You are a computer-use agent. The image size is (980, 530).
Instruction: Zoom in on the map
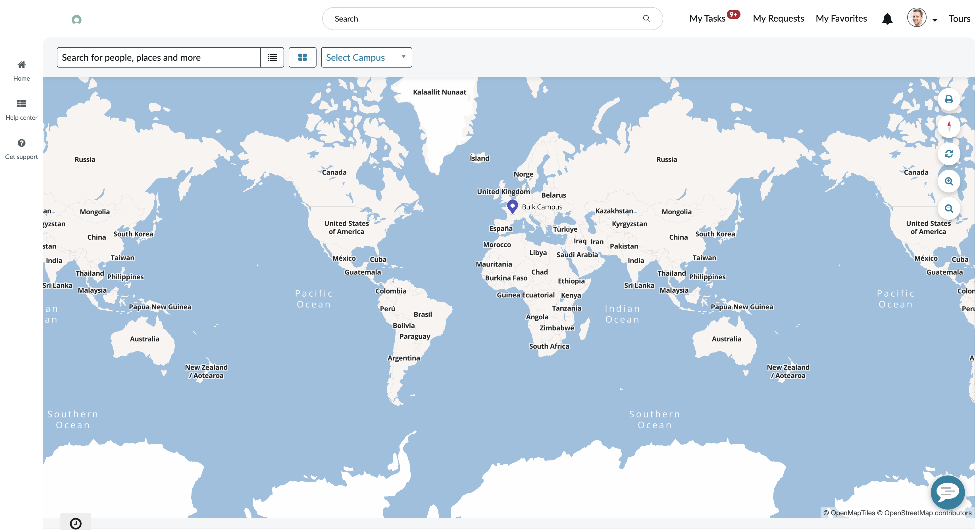coord(949,181)
